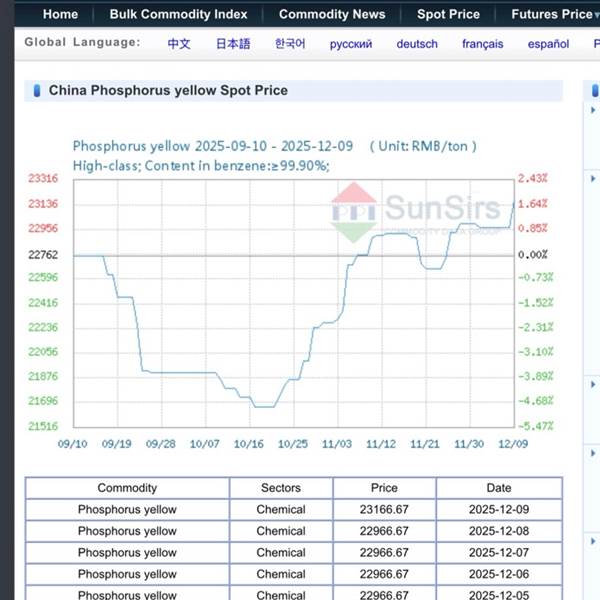Switch language to 한국어
600x600 pixels.
pyautogui.click(x=290, y=44)
